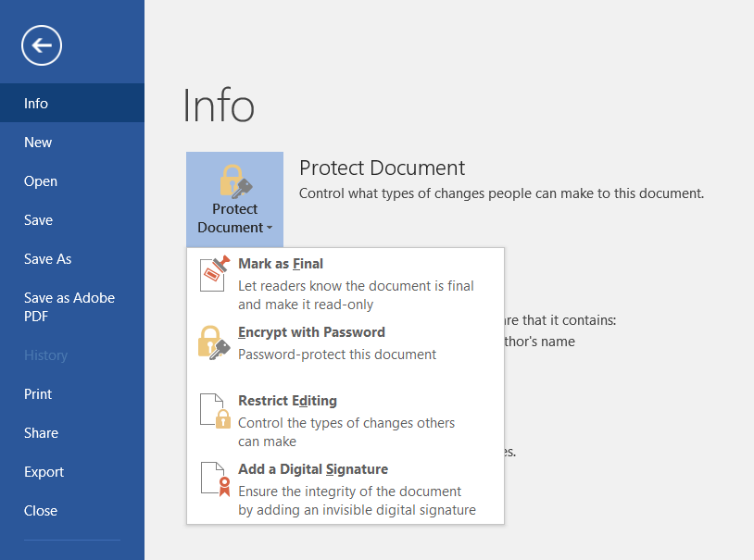Select Encrypt with Password from the menu
754x560 pixels.
click(x=311, y=331)
